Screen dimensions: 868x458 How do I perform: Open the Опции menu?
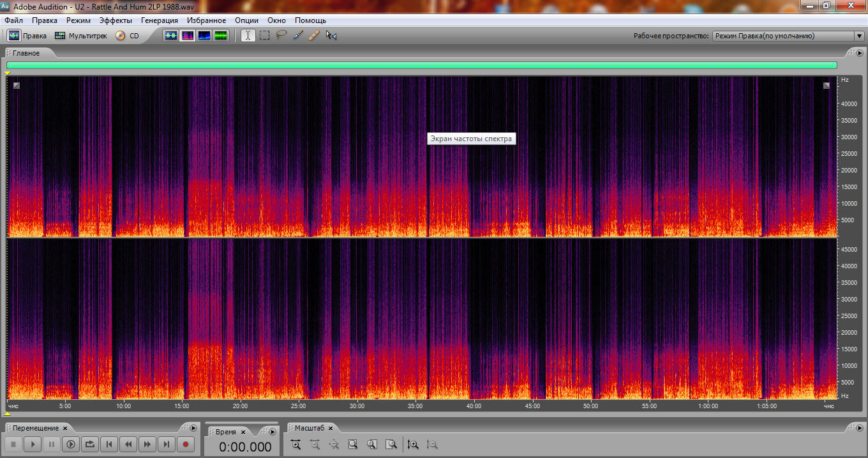click(x=247, y=20)
